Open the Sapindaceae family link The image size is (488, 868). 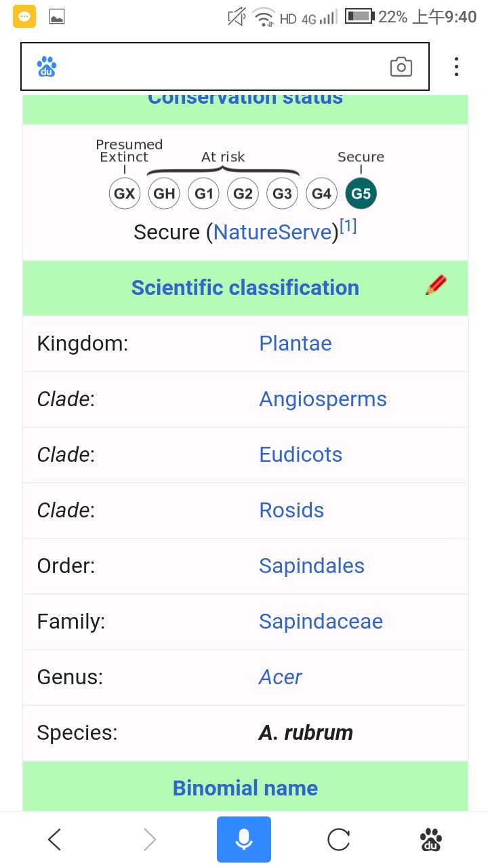pyautogui.click(x=321, y=621)
